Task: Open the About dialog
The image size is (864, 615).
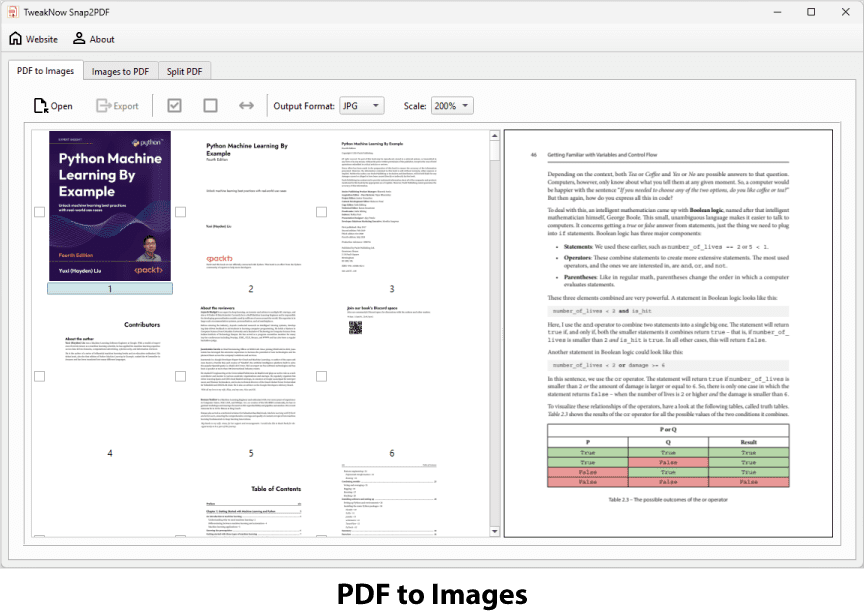Action: coord(94,39)
